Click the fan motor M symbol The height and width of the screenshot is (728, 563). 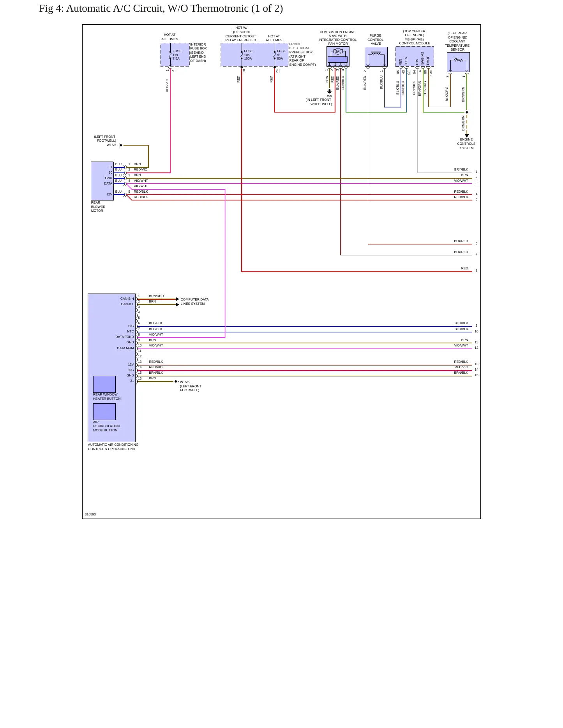(338, 51)
